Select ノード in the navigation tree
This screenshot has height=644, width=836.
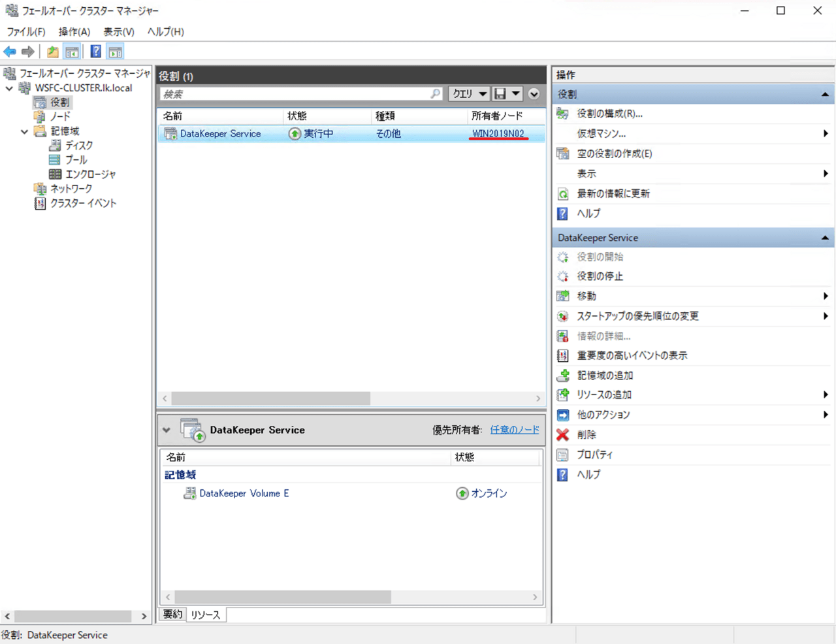[x=60, y=116]
